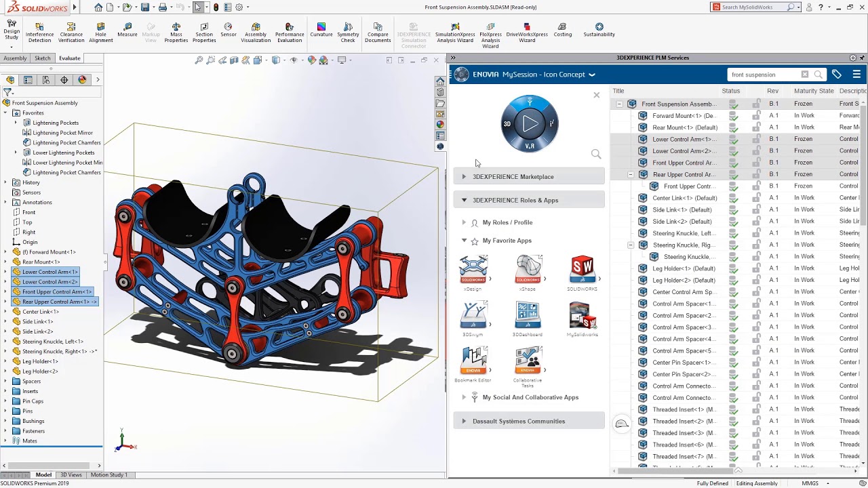868x488 pixels.
Task: Select the Evaluate tab
Action: click(70, 58)
